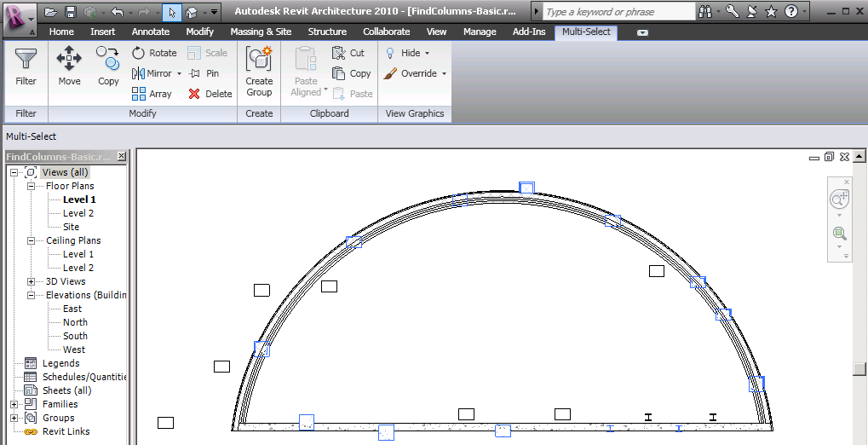868x445 pixels.
Task: Open the Mirror tool dropdown
Action: click(x=179, y=73)
